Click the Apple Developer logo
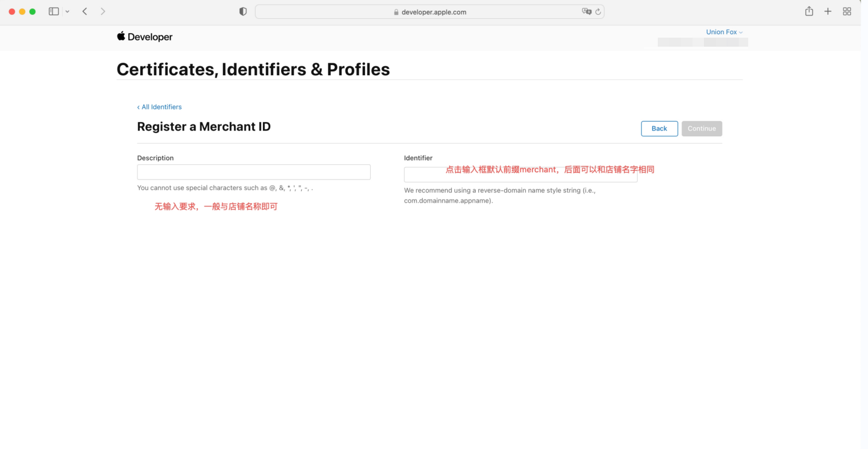 [144, 37]
